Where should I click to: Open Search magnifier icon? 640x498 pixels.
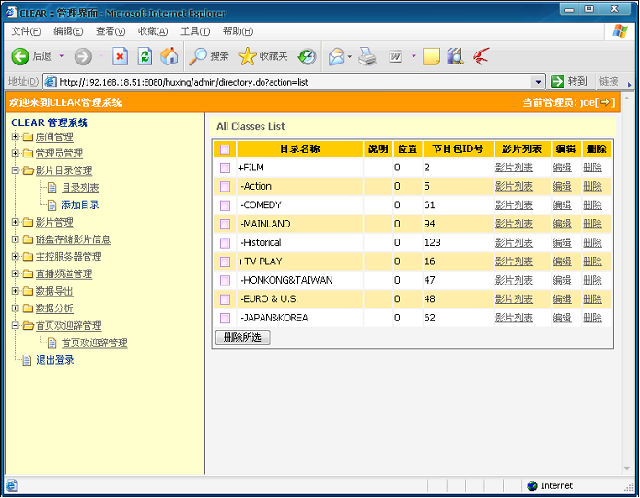click(198, 56)
